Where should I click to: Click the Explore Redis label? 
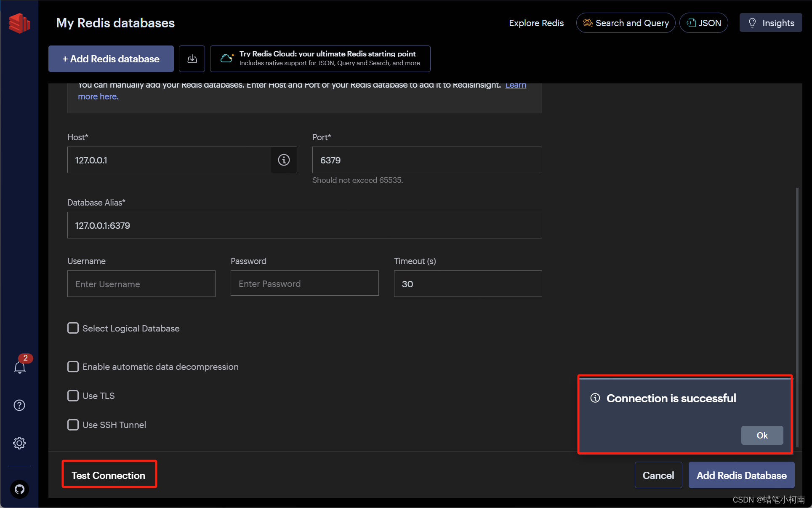[x=536, y=23]
